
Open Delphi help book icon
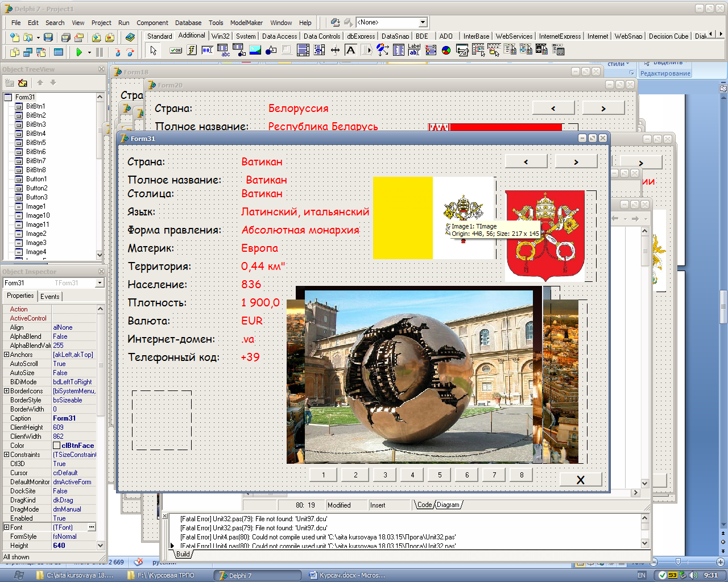[130, 38]
